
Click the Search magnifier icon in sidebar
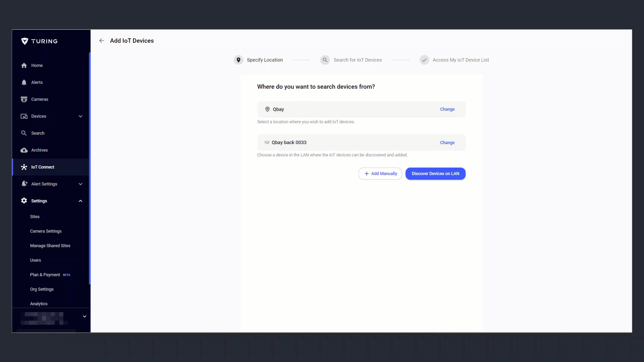[24, 133]
